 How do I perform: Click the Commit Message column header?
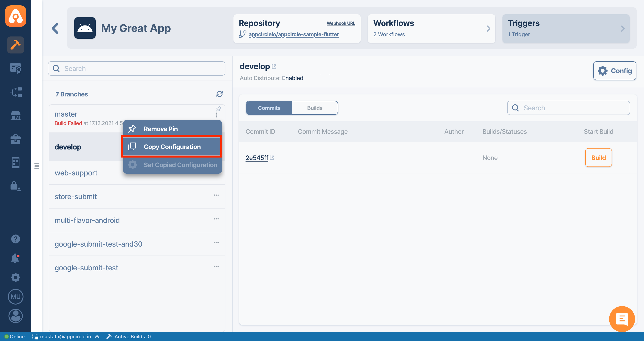[323, 132]
